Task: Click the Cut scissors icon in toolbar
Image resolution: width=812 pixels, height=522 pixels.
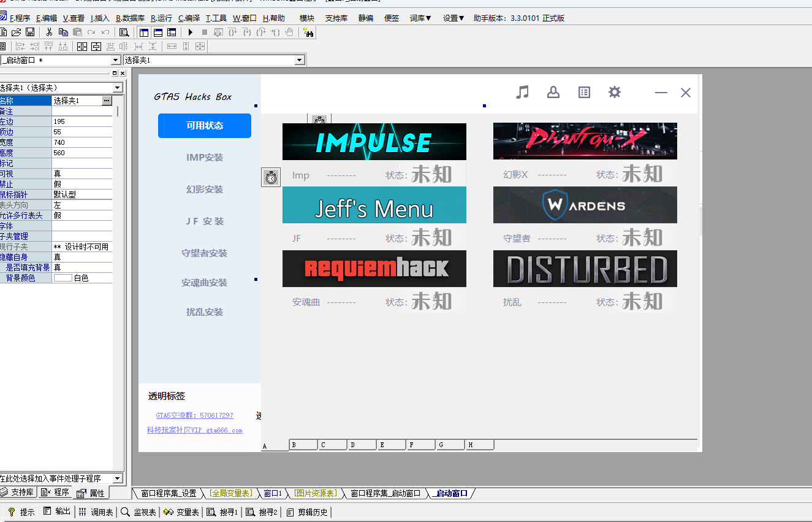Action: click(50, 32)
